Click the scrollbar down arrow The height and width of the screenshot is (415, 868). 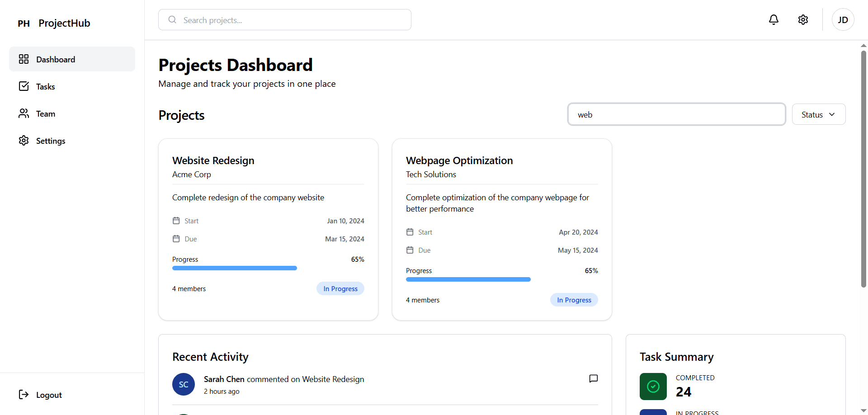pos(863,411)
